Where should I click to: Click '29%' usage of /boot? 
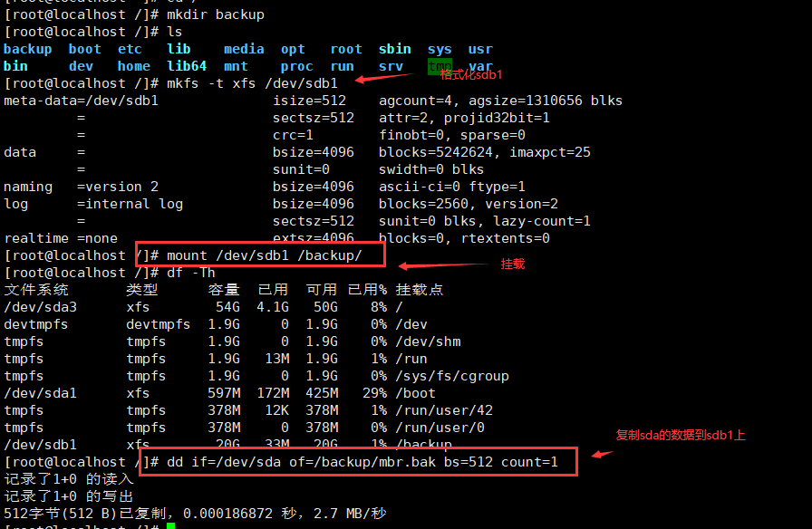click(x=374, y=393)
